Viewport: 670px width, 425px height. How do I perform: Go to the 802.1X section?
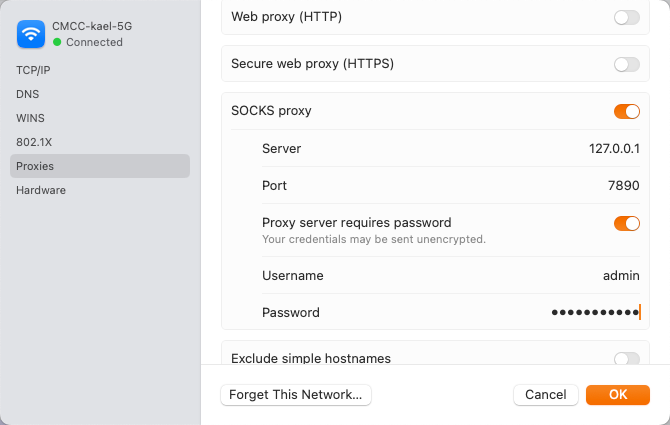pyautogui.click(x=33, y=142)
